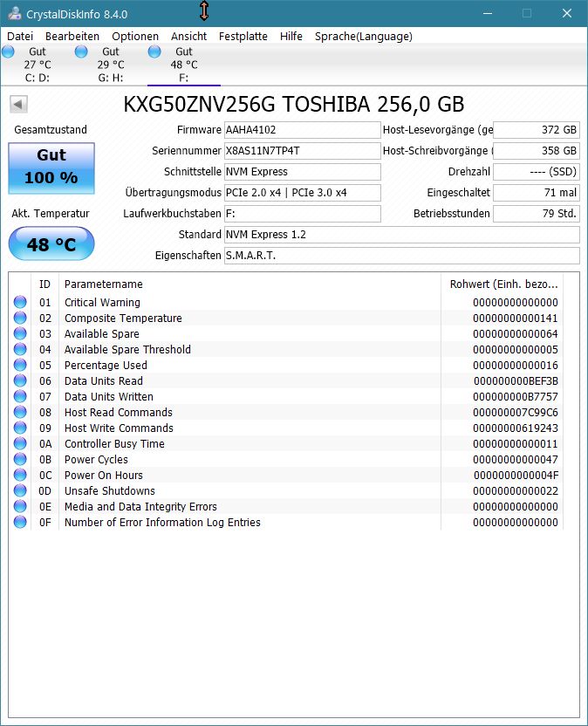Open the Festplatte menu
Viewport: 588px width, 726px height.
pyautogui.click(x=243, y=36)
